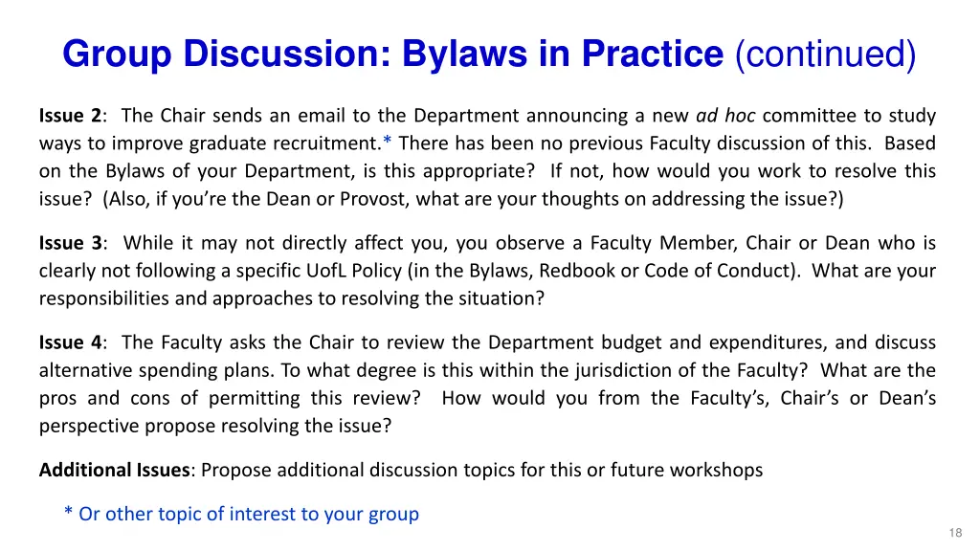The height and width of the screenshot is (551, 980).
Task: Click the bold "Additional Issues" heading
Action: pyautogui.click(x=114, y=470)
